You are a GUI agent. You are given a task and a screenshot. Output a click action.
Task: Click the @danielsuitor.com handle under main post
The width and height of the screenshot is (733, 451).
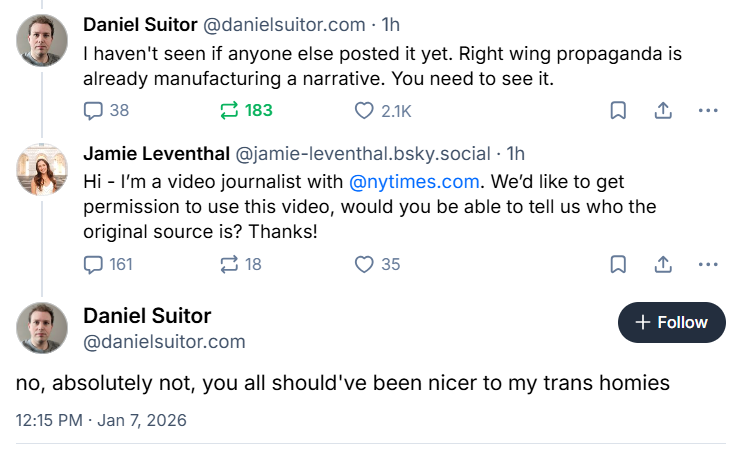point(164,342)
